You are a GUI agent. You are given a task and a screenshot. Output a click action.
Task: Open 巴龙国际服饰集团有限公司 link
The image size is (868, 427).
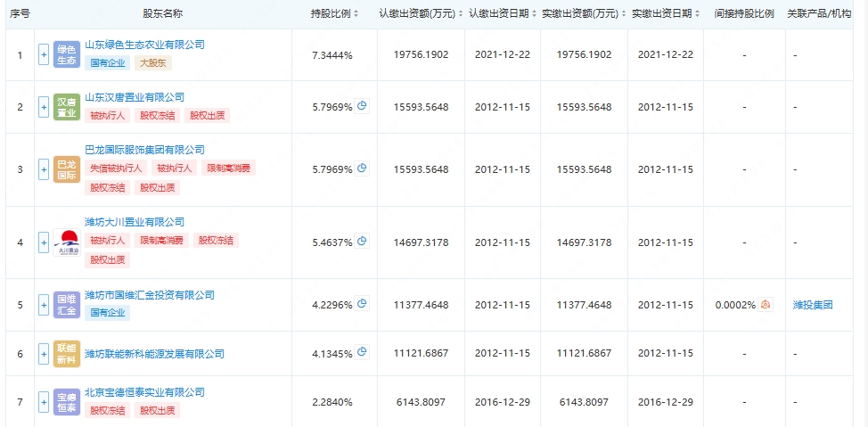(144, 150)
